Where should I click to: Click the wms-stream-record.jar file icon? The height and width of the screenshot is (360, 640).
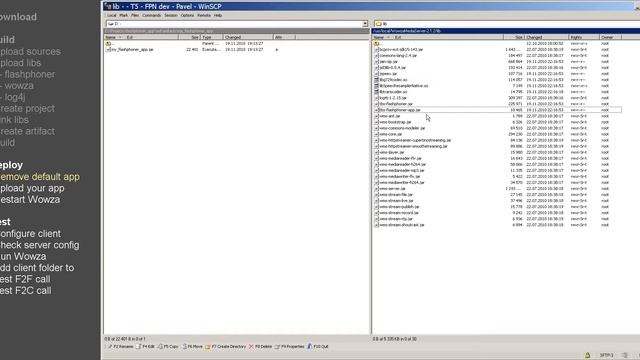pyautogui.click(x=376, y=213)
